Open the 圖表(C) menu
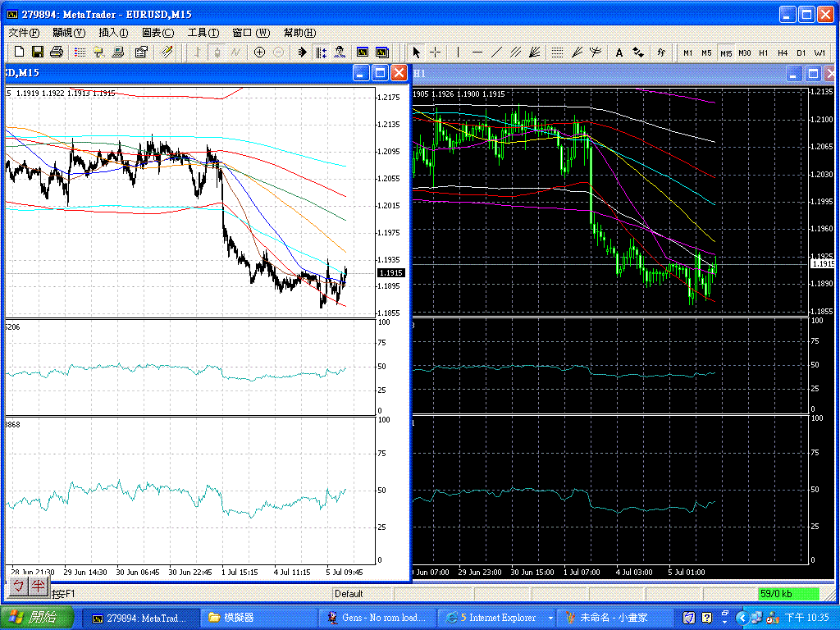Viewport: 840px width, 630px height. [158, 33]
